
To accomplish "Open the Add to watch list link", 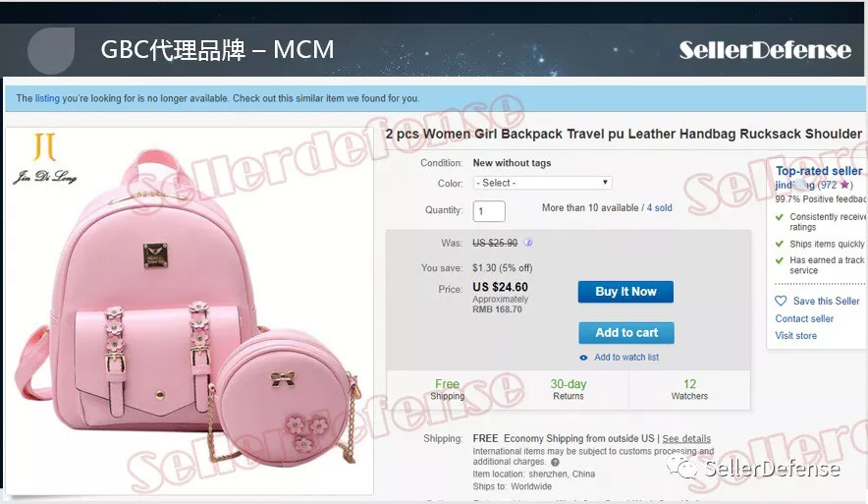I will pos(626,358).
